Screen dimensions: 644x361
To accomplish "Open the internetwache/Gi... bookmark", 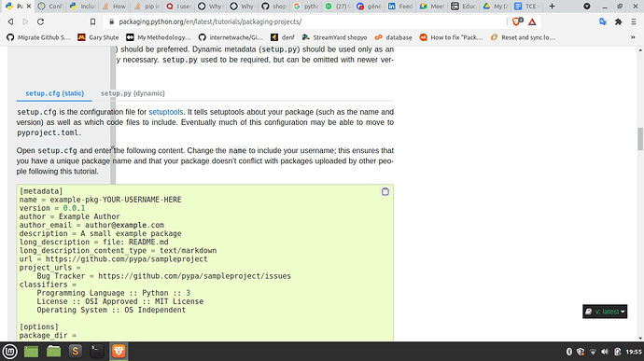I will [x=231, y=37].
